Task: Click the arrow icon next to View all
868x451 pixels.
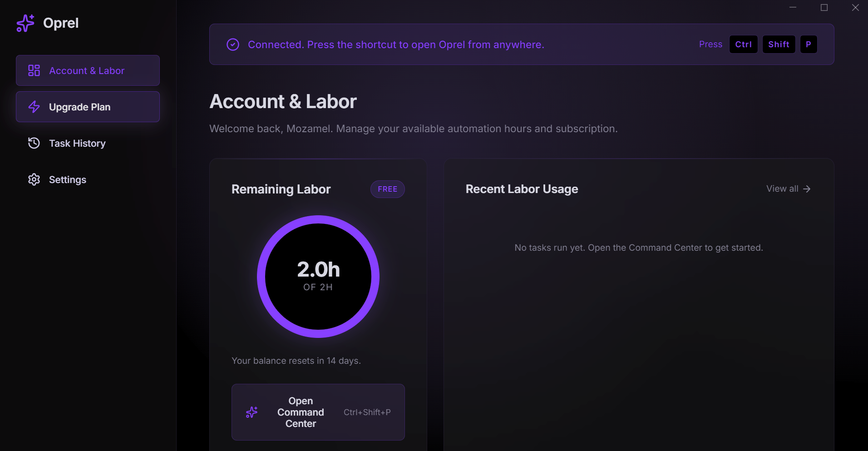Action: [807, 188]
